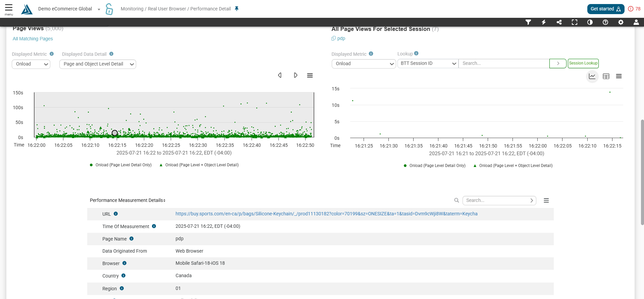Open Performance Measurement Details hamburger menu
The width and height of the screenshot is (644, 299).
(546, 201)
